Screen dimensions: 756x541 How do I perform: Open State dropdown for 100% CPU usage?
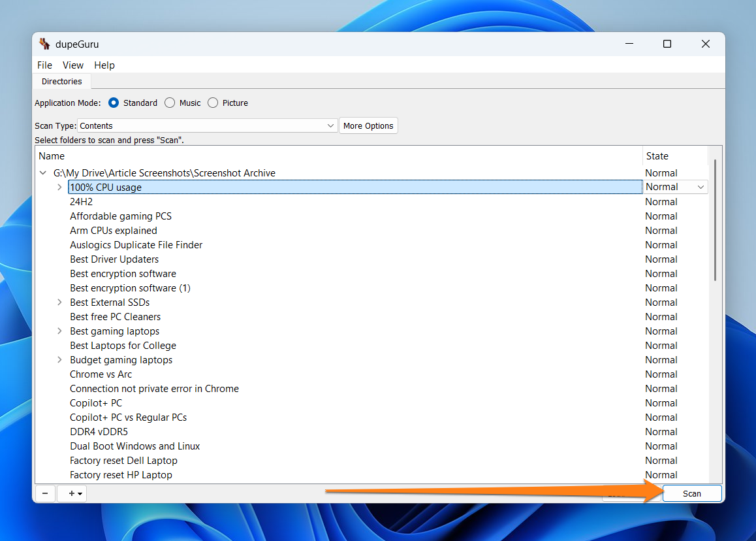pyautogui.click(x=675, y=187)
